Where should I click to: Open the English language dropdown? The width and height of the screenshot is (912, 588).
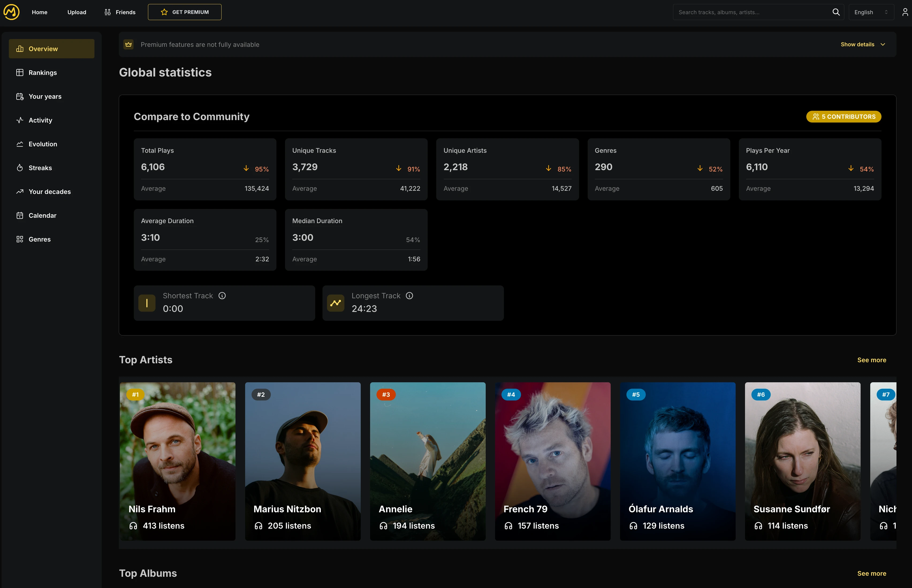coord(870,12)
